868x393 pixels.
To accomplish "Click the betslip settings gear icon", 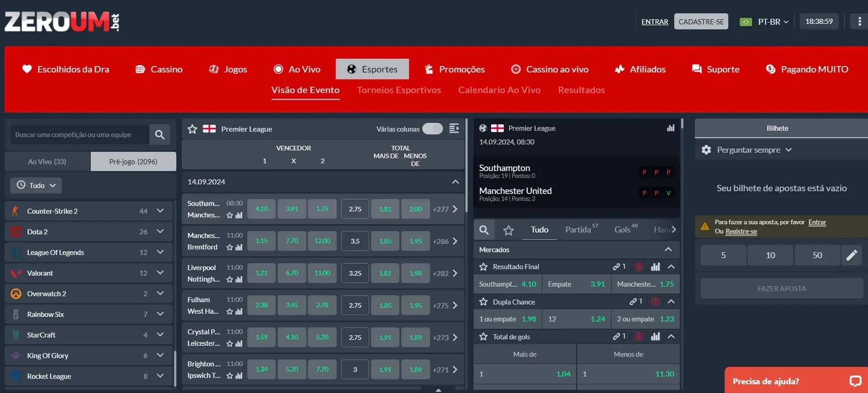I will tap(706, 150).
